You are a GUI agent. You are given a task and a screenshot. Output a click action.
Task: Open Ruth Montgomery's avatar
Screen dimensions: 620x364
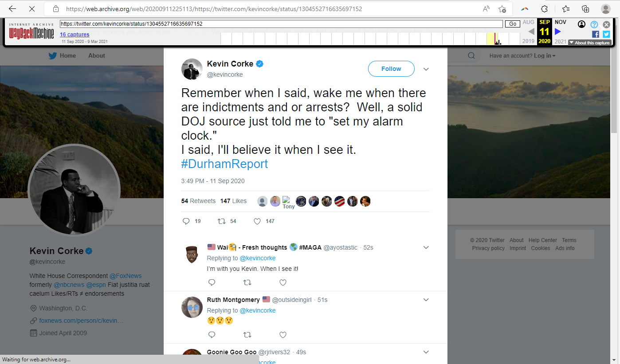[x=192, y=307]
